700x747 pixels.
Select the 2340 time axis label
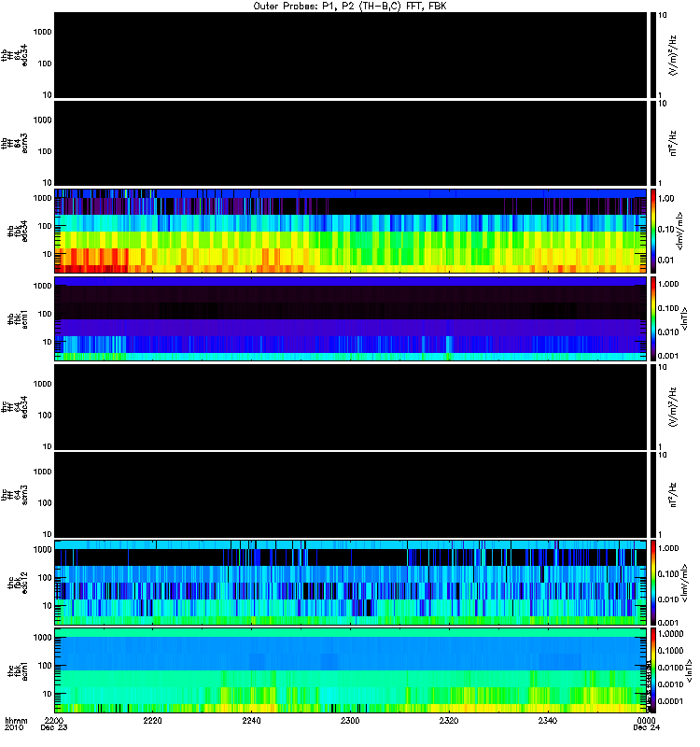pyautogui.click(x=548, y=720)
